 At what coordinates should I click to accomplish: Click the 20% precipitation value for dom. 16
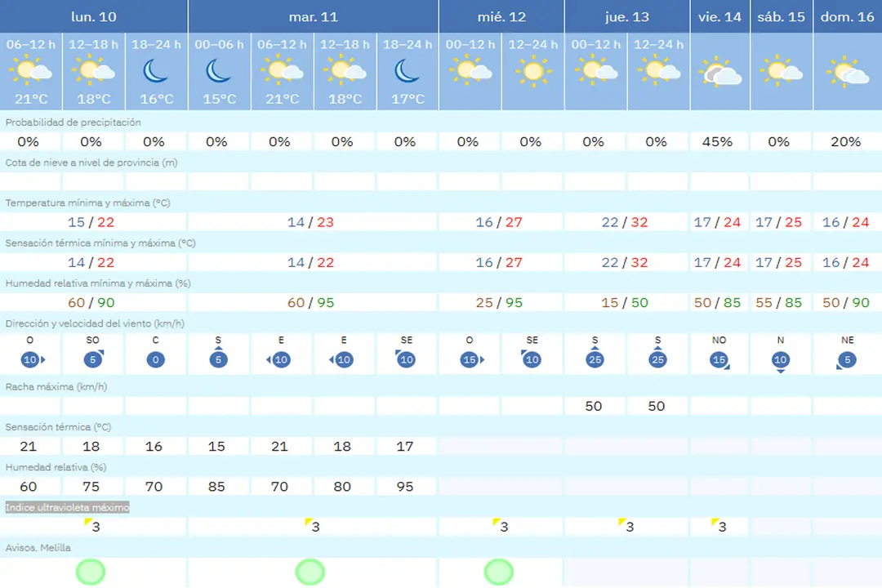(846, 142)
